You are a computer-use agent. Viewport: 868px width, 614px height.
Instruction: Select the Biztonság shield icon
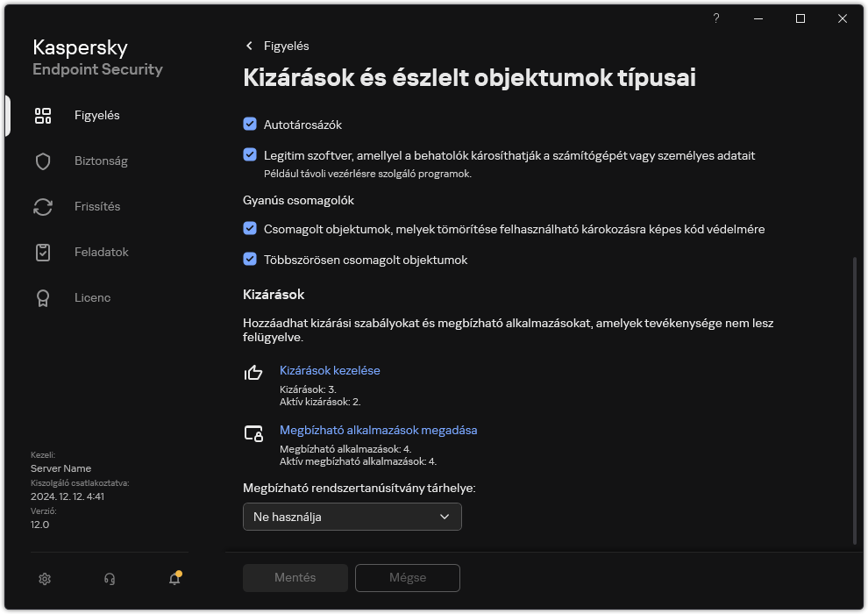[x=43, y=161]
